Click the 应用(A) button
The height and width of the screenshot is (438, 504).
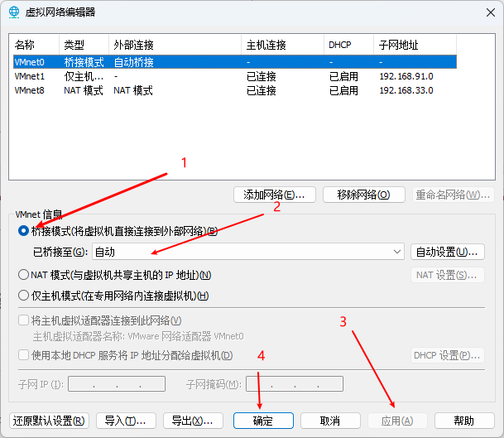coord(397,421)
